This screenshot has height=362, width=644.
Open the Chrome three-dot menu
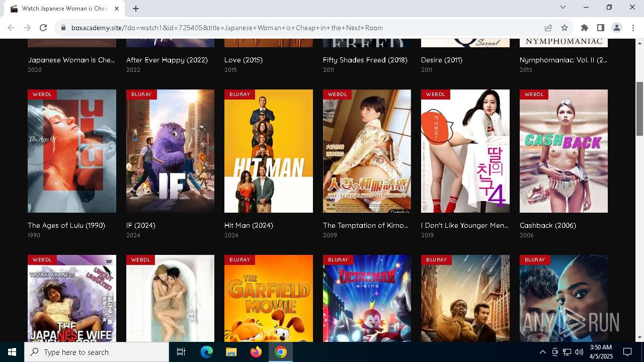tap(633, 28)
